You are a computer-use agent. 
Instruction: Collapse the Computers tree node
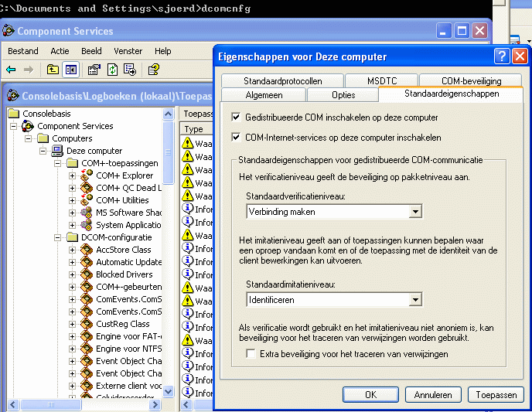click(x=29, y=138)
